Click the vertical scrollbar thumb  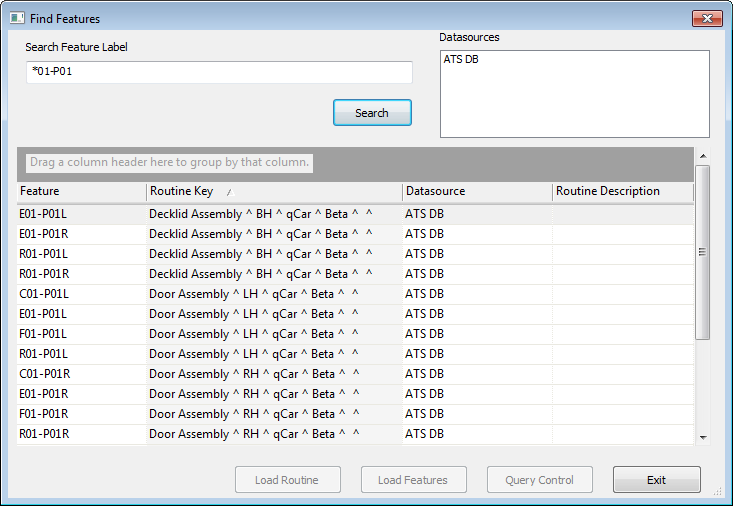point(702,252)
